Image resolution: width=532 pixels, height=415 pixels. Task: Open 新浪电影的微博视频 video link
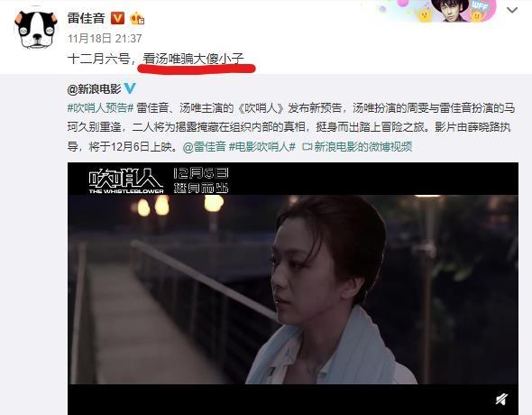click(363, 146)
